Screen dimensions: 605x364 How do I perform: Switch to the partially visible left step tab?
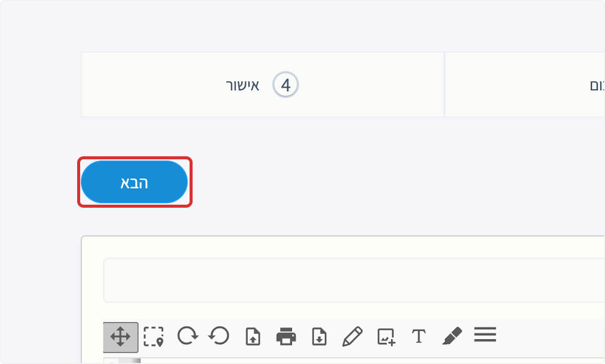[x=555, y=84]
